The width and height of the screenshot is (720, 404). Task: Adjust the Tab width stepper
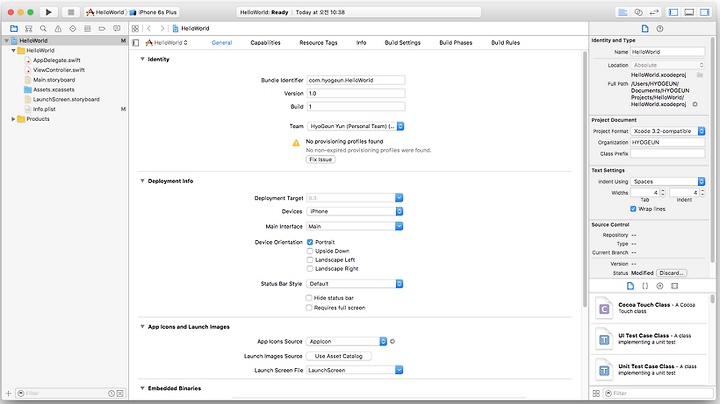coord(663,193)
